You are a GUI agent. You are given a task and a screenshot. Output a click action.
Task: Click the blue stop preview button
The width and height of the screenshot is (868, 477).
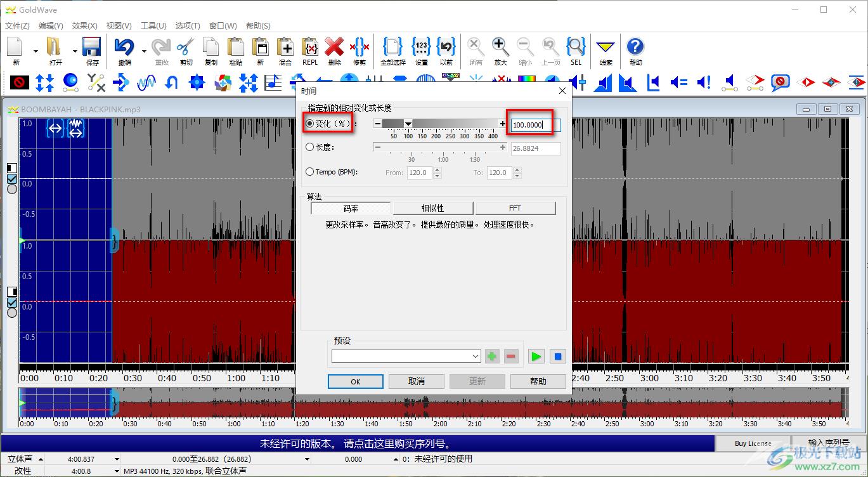[x=558, y=356]
